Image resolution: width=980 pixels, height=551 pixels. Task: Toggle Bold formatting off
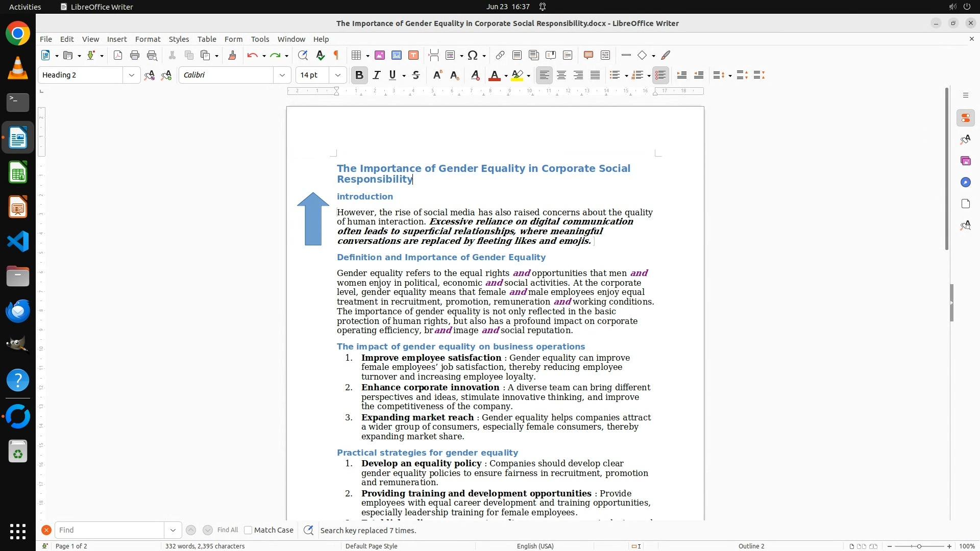click(359, 76)
